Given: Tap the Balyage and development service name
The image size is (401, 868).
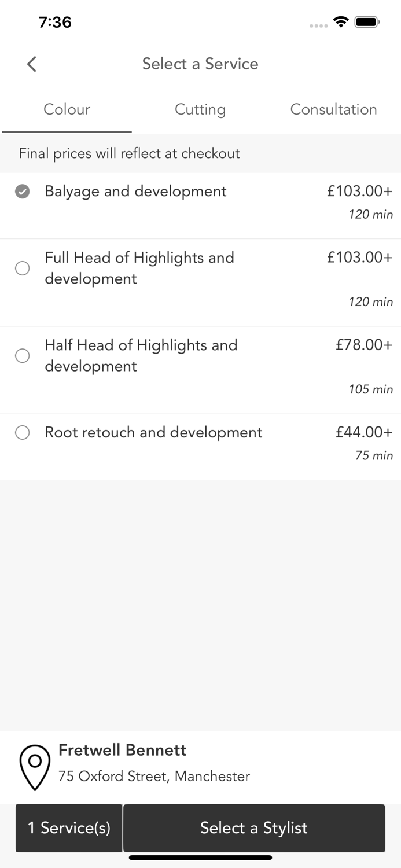Looking at the screenshot, I should coord(135,192).
